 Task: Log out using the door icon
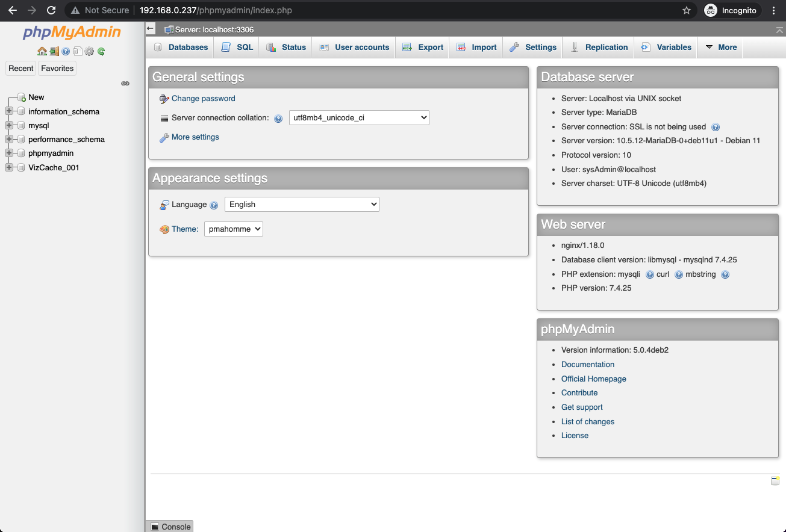[x=54, y=52]
